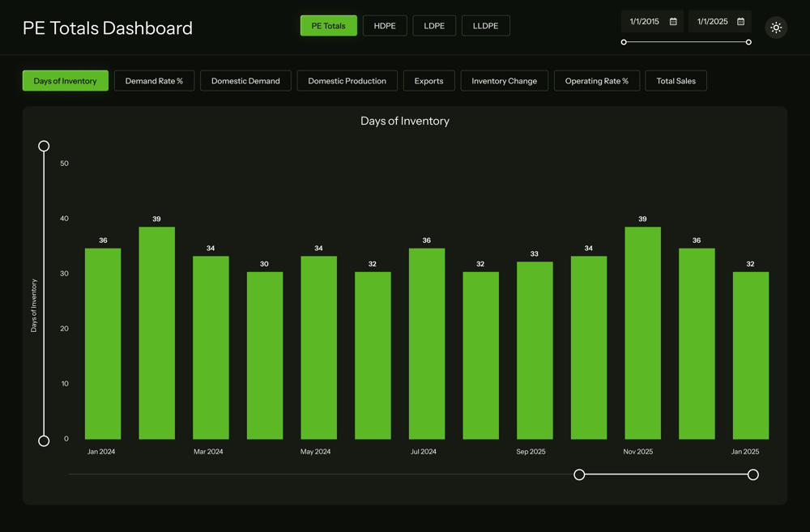Click the top handle of vertical axis slider
Screen dimensions: 810x532
pos(44,147)
